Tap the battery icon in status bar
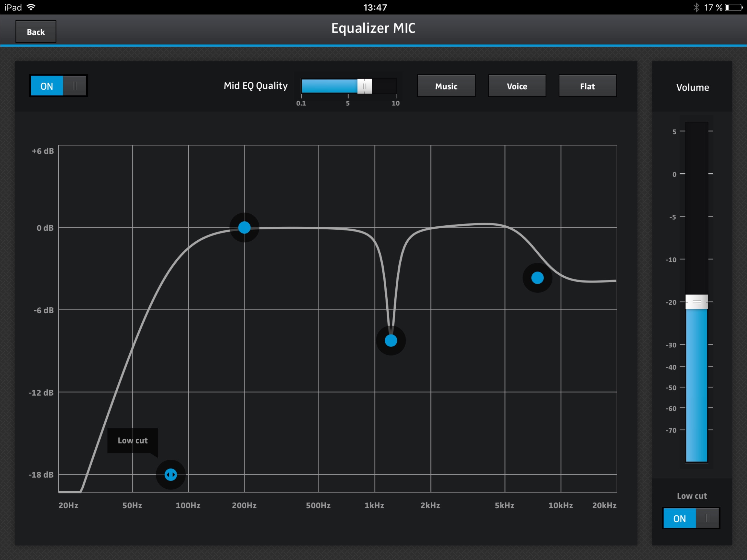 click(733, 7)
